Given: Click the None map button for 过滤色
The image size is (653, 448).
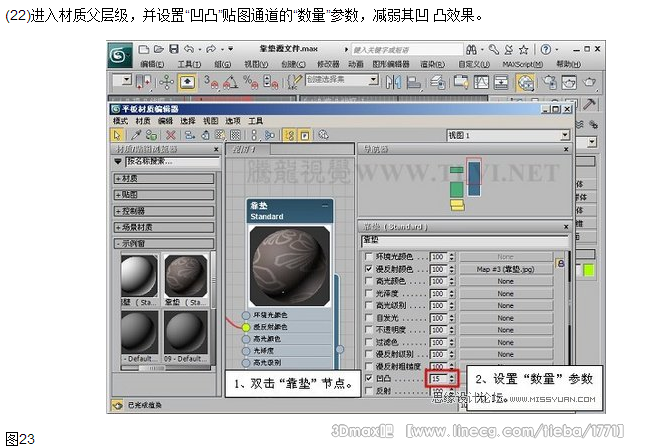Looking at the screenshot, I should (506, 342).
